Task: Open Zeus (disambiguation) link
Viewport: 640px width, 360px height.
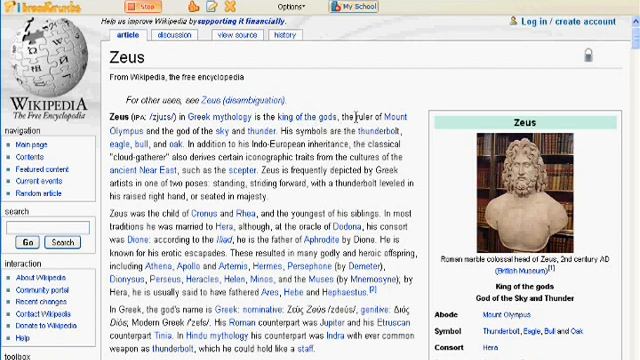Action: [243, 100]
